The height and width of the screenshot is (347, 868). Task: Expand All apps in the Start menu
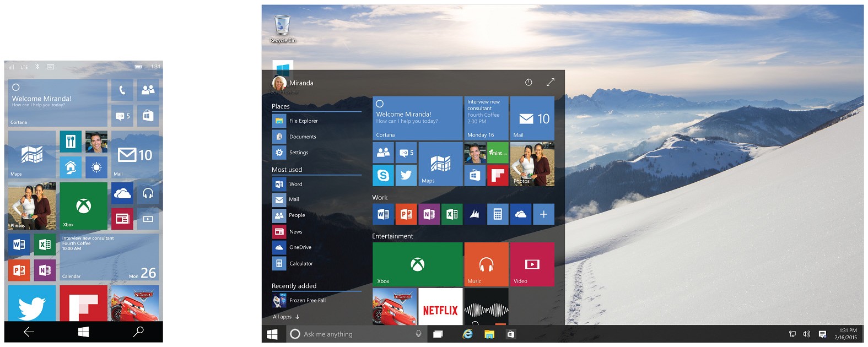tap(286, 317)
